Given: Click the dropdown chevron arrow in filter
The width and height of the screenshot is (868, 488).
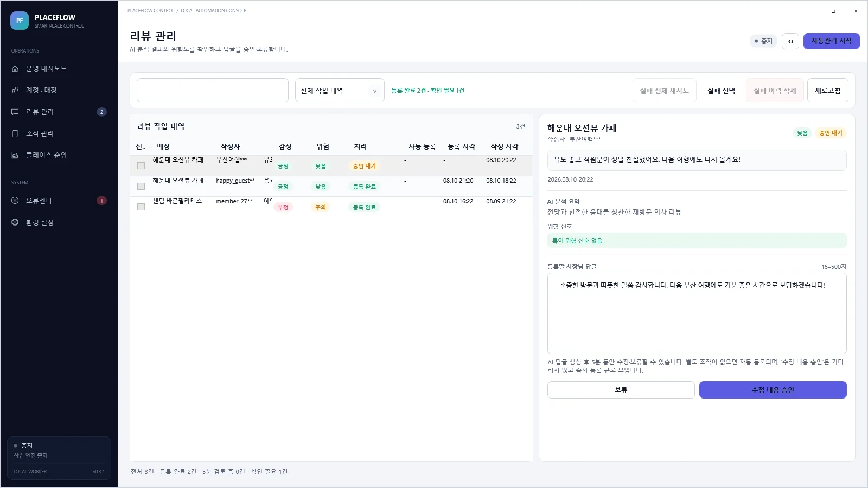Looking at the screenshot, I should tap(374, 91).
